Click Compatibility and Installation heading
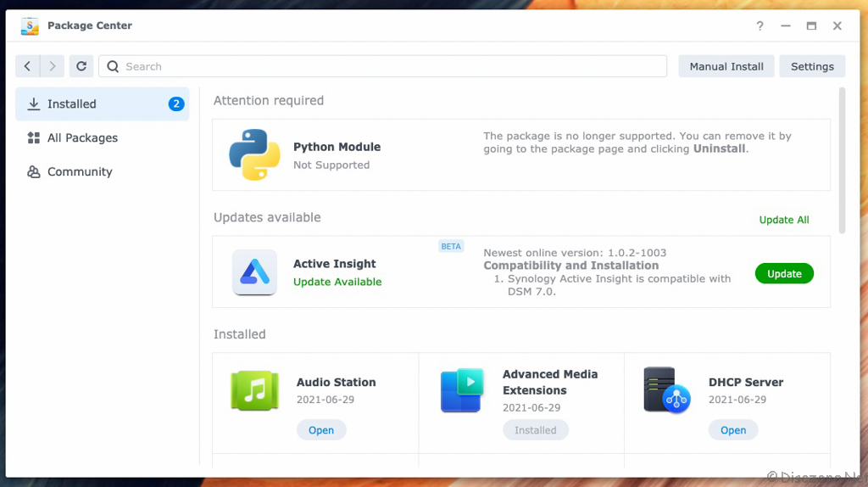The width and height of the screenshot is (868, 487). pyautogui.click(x=570, y=266)
